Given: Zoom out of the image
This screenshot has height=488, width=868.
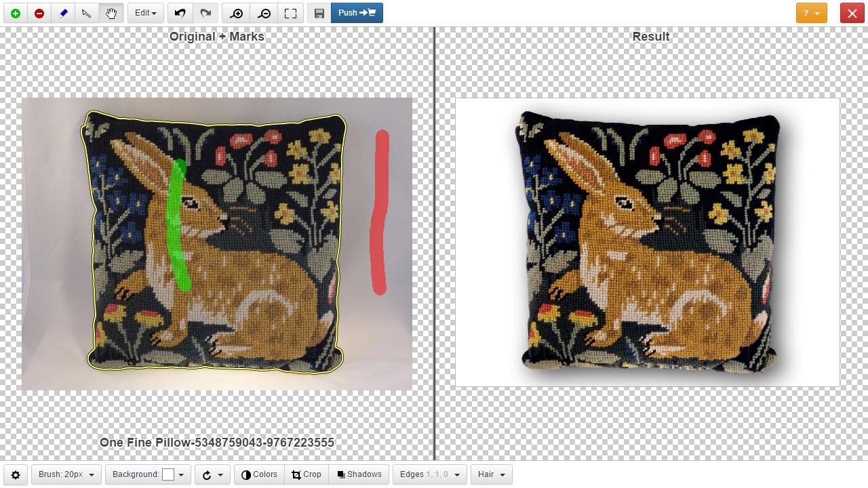Looking at the screenshot, I should 264,13.
